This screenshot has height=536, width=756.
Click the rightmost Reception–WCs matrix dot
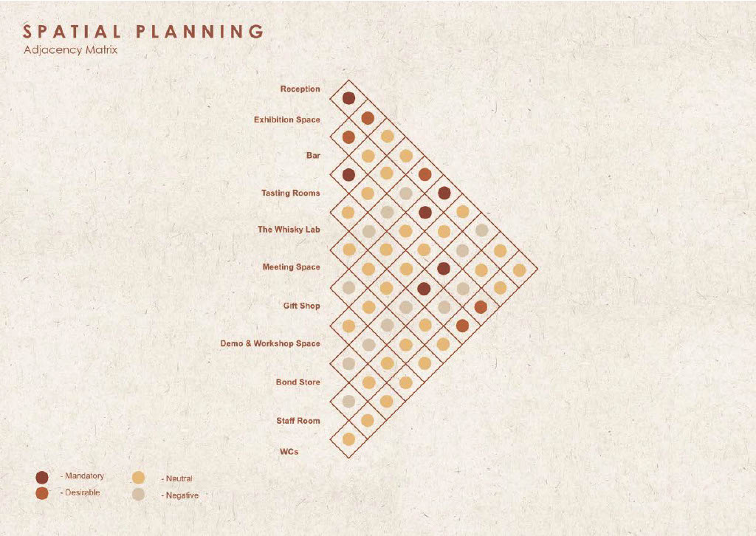519,270
